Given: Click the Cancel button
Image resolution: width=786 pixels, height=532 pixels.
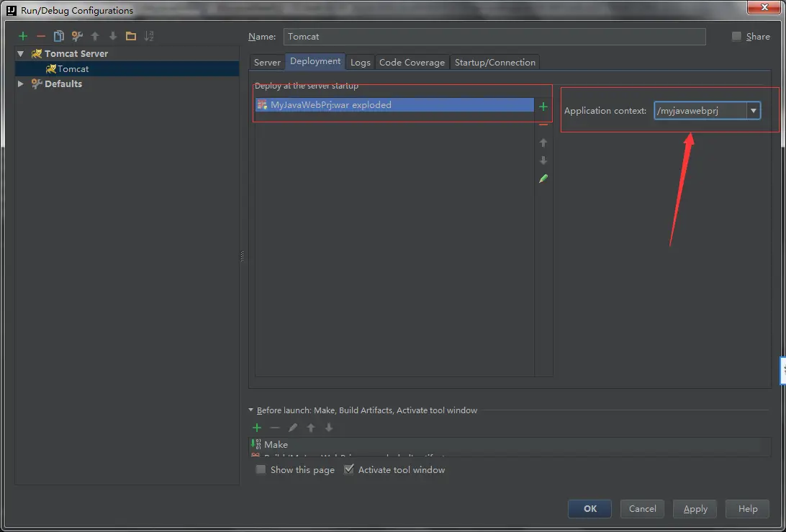Looking at the screenshot, I should (x=642, y=508).
